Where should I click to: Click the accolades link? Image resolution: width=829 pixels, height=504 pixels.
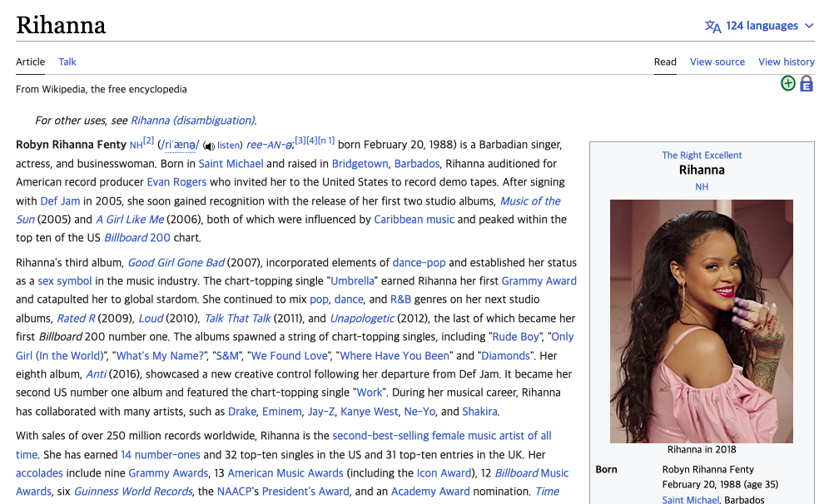(39, 473)
